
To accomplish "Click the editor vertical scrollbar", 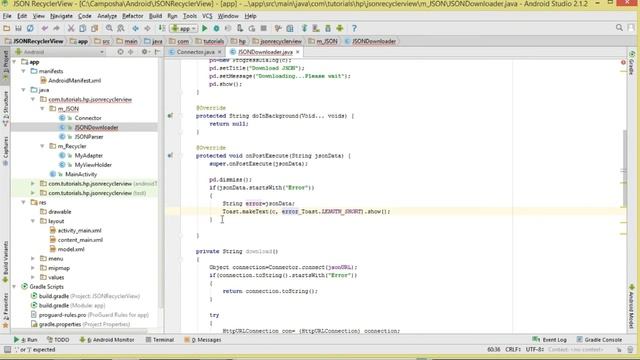I will (x=624, y=169).
